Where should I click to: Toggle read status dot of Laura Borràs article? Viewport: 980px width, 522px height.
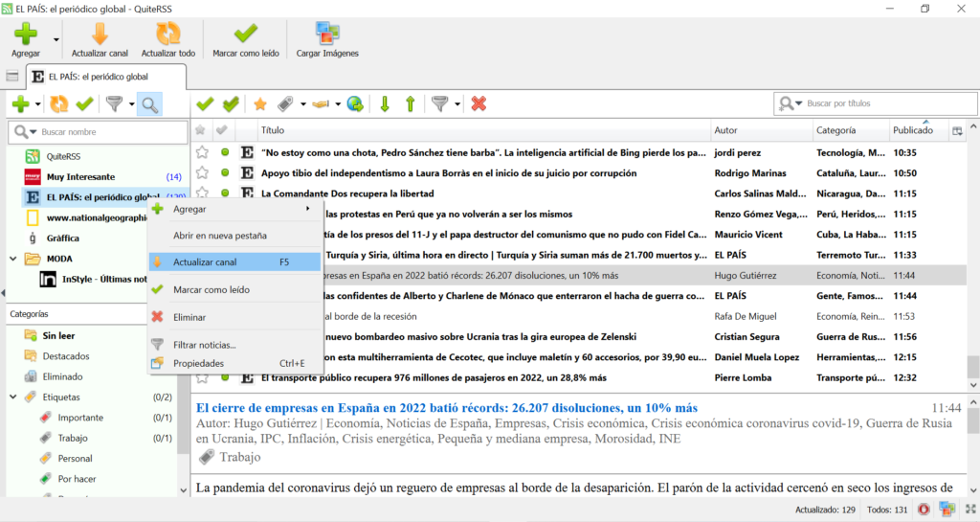point(225,173)
